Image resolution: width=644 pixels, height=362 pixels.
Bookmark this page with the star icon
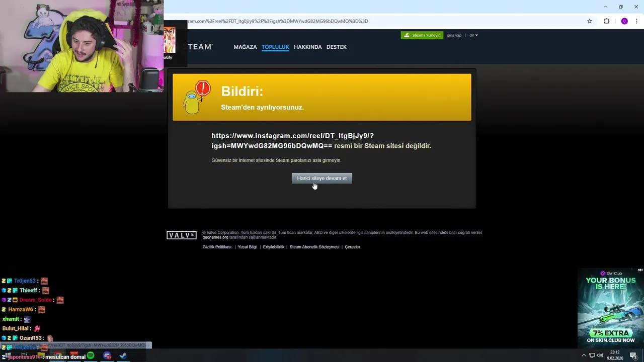click(x=590, y=21)
